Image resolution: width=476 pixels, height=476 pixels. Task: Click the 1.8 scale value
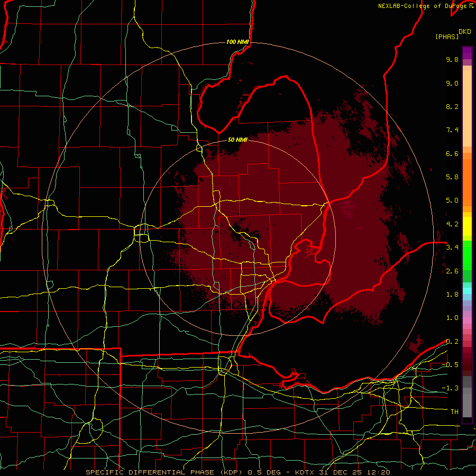452,295
